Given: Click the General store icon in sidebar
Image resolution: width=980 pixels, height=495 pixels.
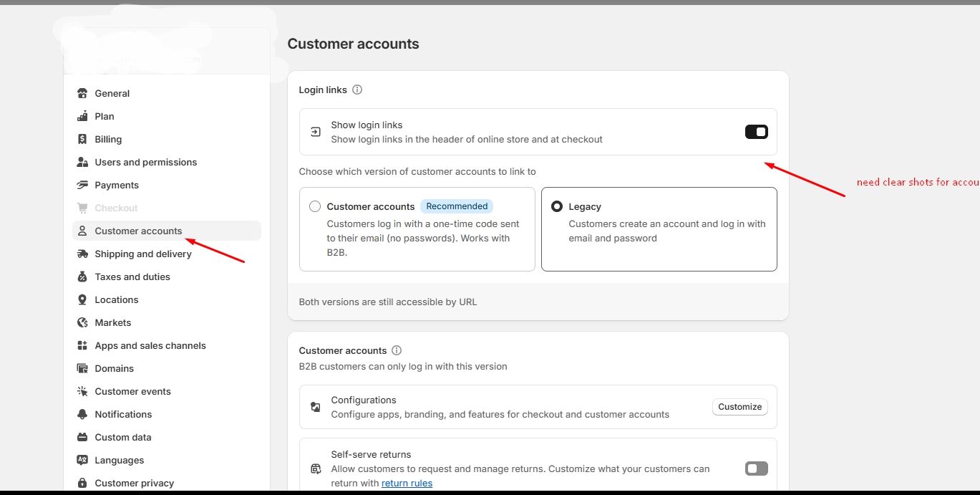Looking at the screenshot, I should [82, 93].
